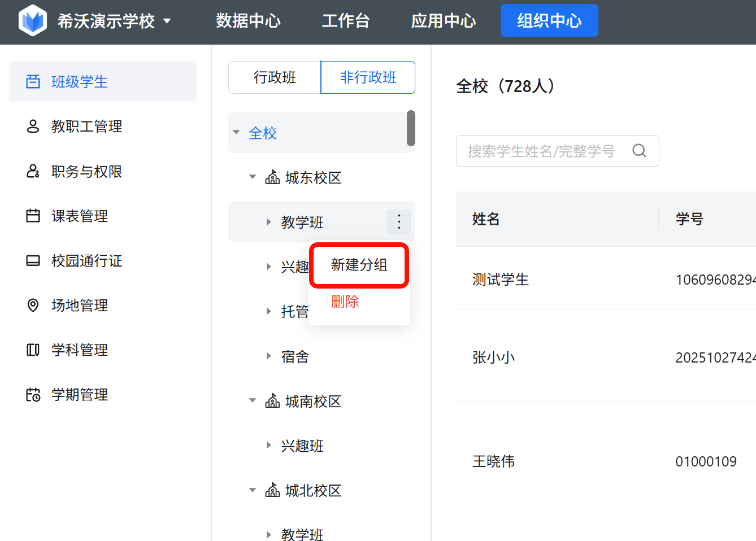756x541 pixels.
Task: Click the 职务与权限 icon in sidebar
Action: [x=33, y=171]
